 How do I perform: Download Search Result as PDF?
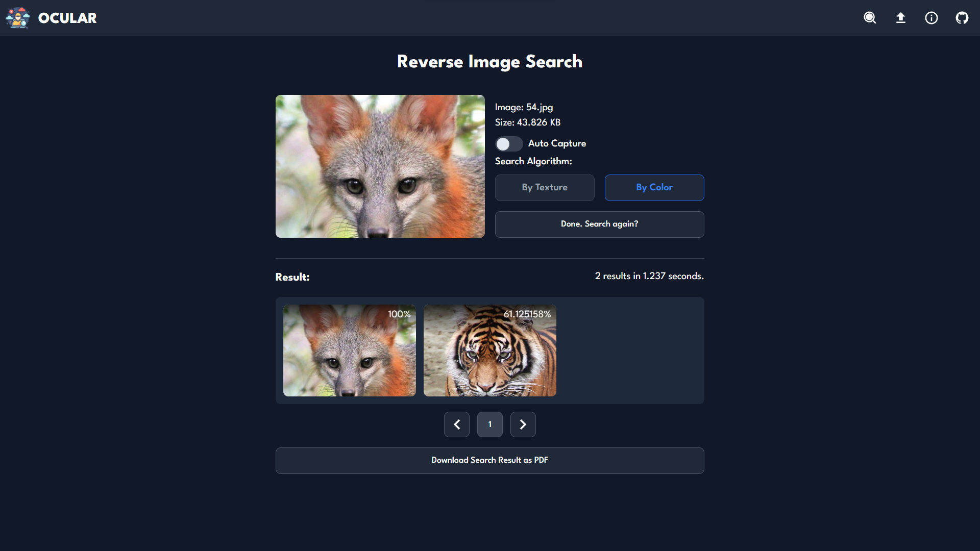(489, 460)
